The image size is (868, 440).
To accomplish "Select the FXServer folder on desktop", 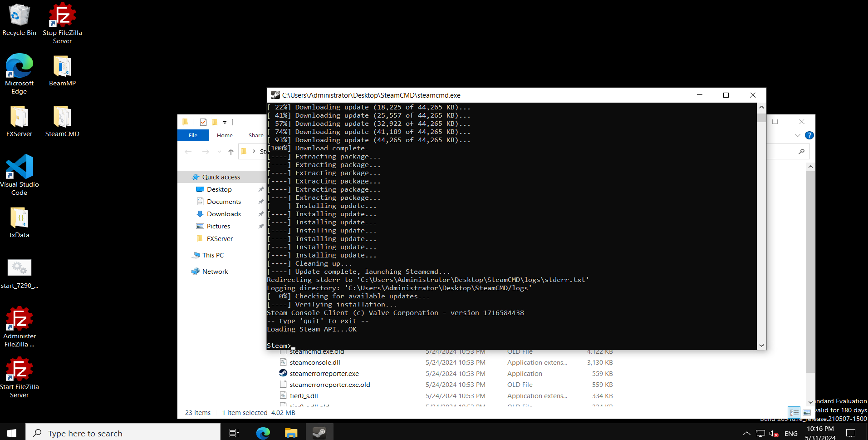I will [19, 121].
